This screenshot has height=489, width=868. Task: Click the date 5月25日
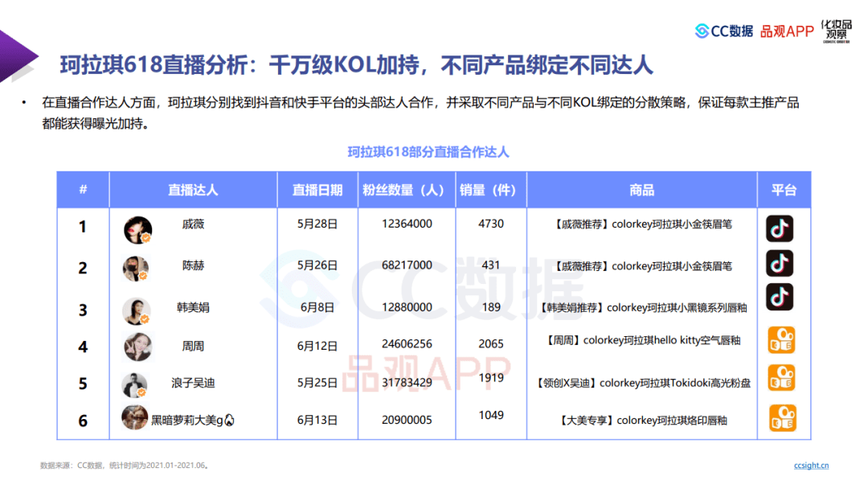point(317,383)
